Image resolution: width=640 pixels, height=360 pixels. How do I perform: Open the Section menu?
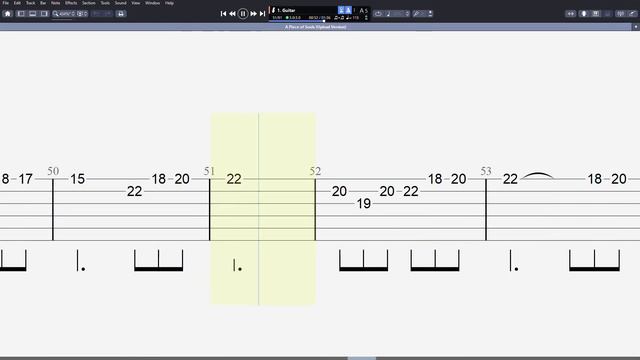89,3
